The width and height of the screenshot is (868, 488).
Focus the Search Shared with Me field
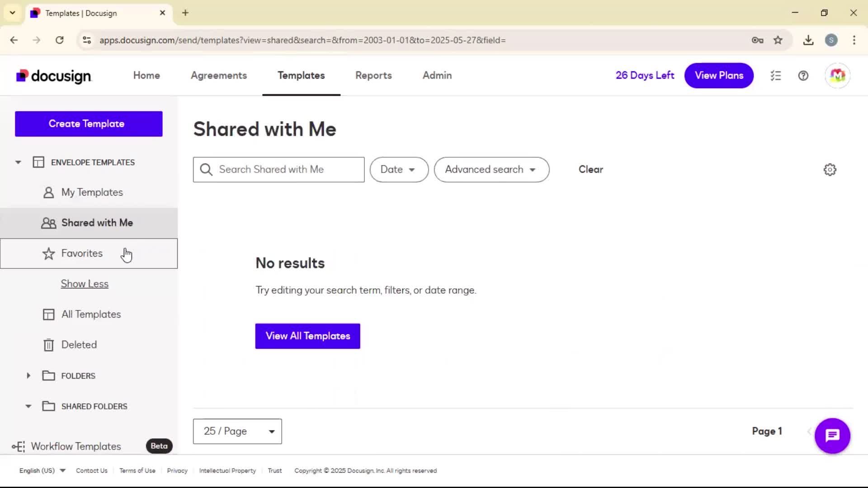(x=278, y=169)
